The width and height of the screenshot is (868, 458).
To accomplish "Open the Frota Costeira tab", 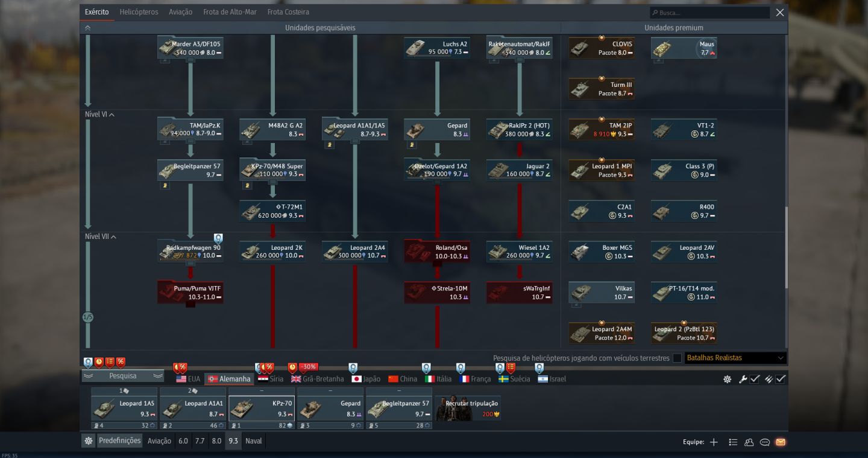I will point(288,12).
